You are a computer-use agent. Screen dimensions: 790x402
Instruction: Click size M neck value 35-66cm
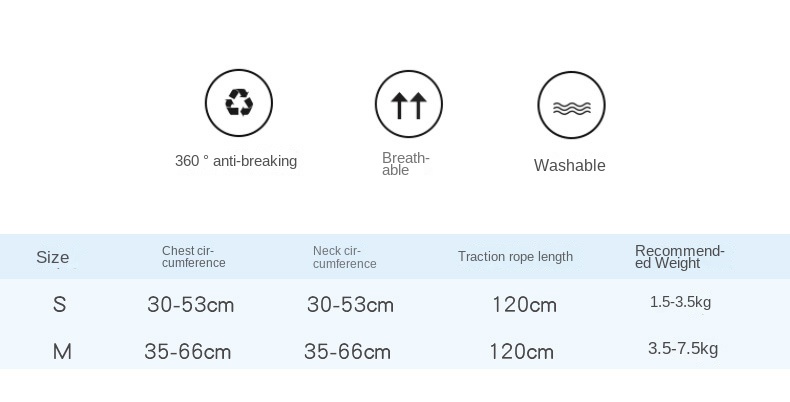pyautogui.click(x=347, y=352)
